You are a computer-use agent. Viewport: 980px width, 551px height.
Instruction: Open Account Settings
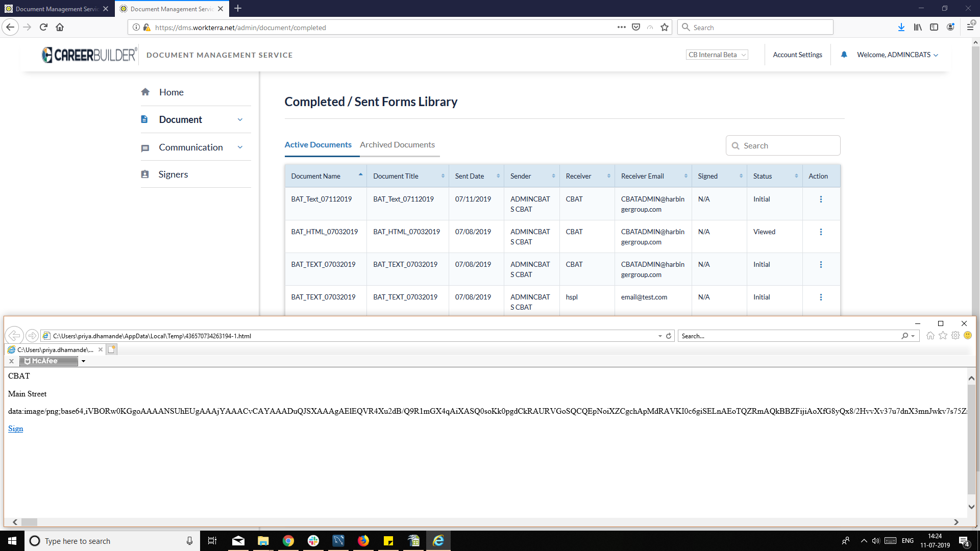click(x=797, y=55)
